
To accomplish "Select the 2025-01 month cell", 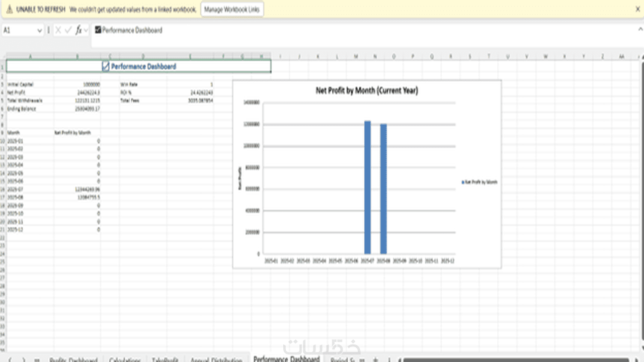I will (x=30, y=141).
